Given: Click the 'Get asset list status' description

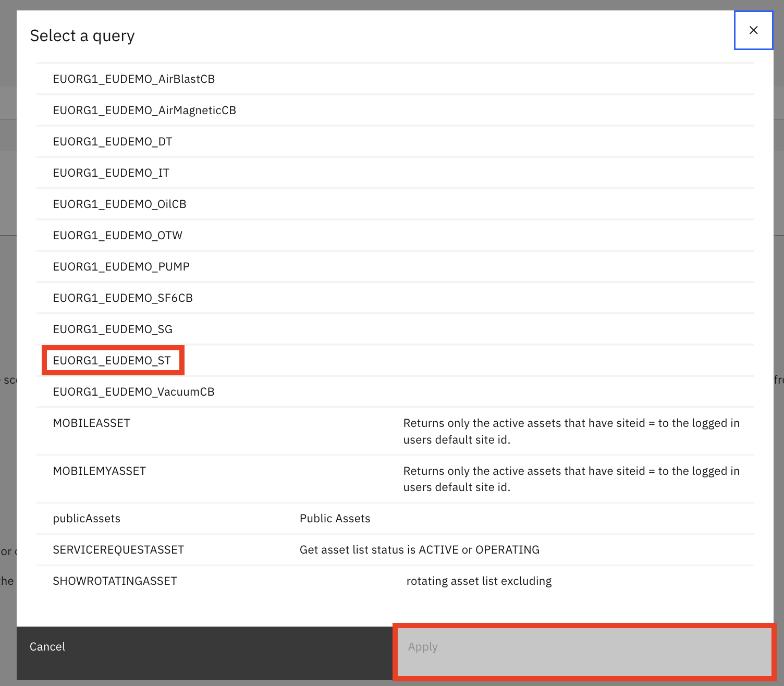Looking at the screenshot, I should 420,549.
